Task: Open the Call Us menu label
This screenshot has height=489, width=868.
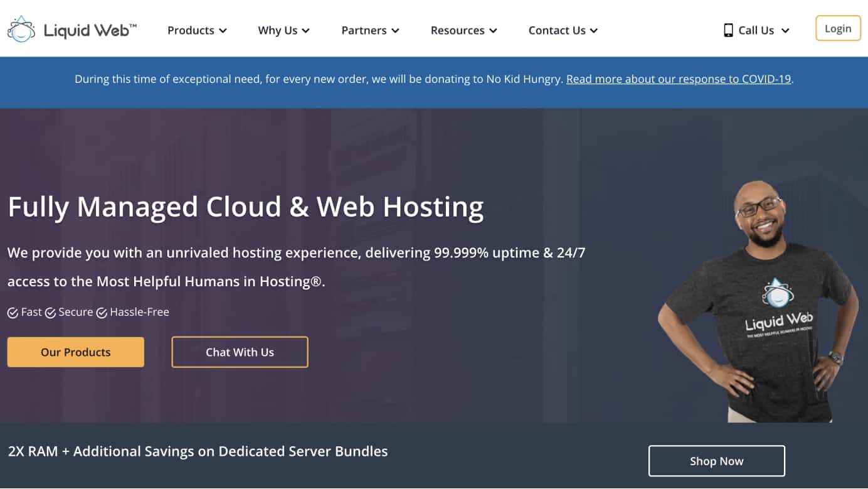Action: 756,30
